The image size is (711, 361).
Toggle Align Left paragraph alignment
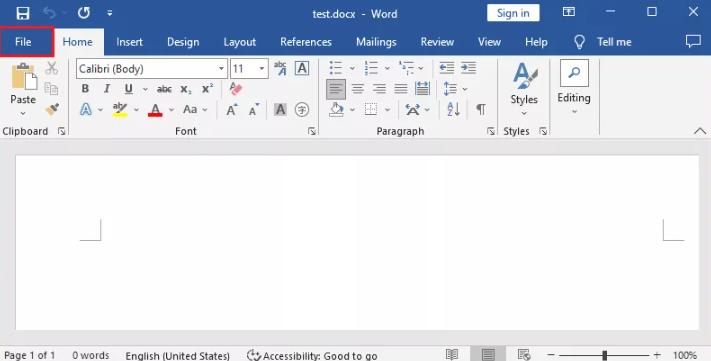tap(336, 89)
